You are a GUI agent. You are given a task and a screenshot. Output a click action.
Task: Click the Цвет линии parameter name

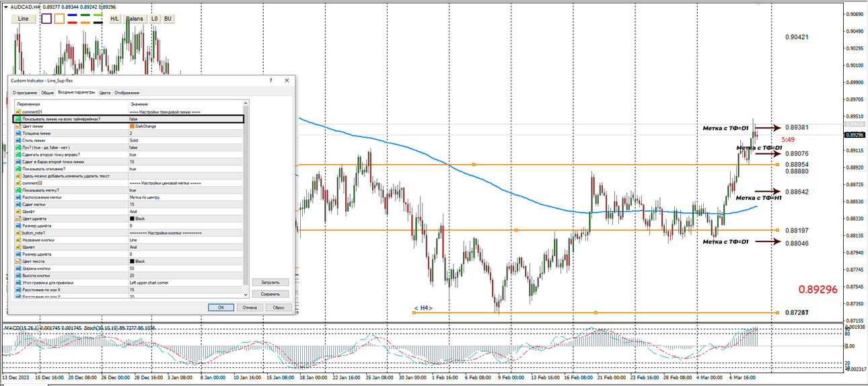click(x=33, y=126)
